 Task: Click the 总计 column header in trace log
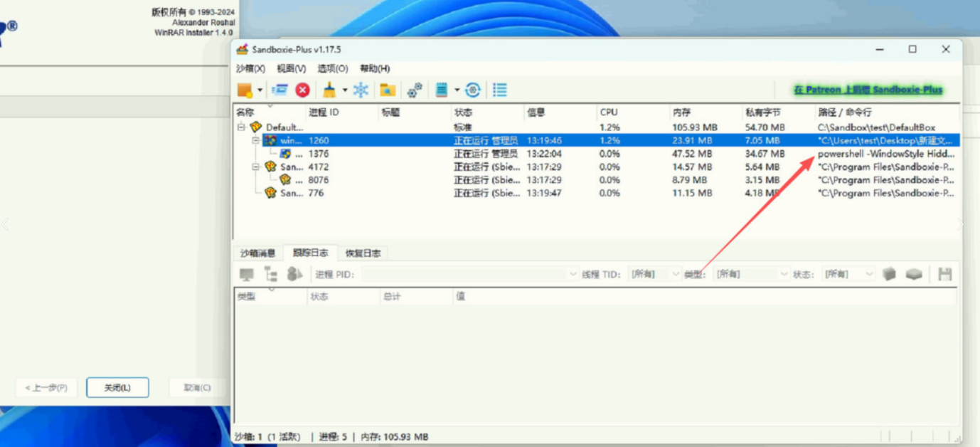[415, 296]
